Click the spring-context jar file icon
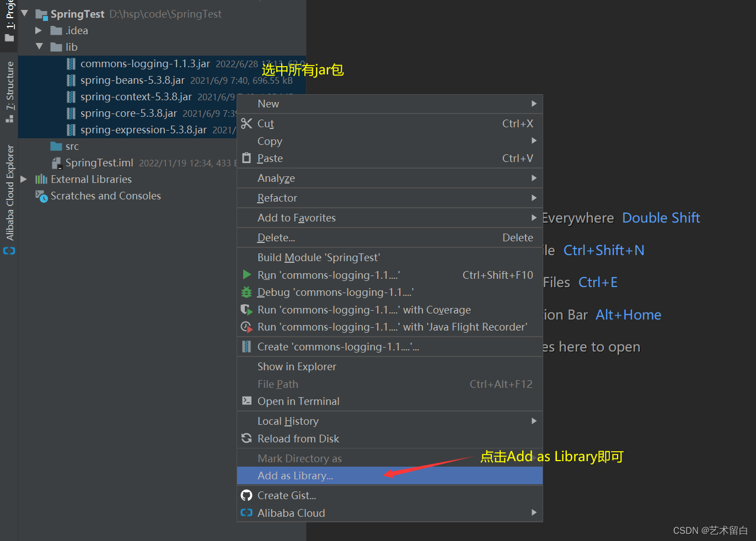This screenshot has width=756, height=541. [x=71, y=97]
